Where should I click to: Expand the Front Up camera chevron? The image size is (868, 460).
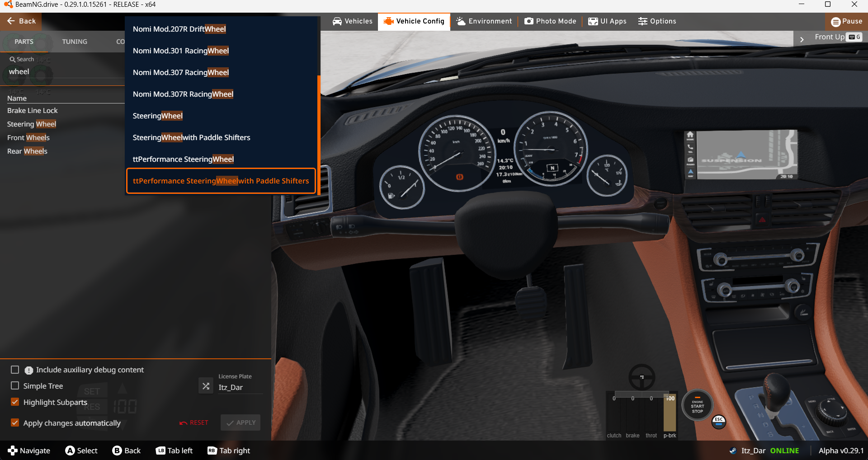click(x=802, y=39)
